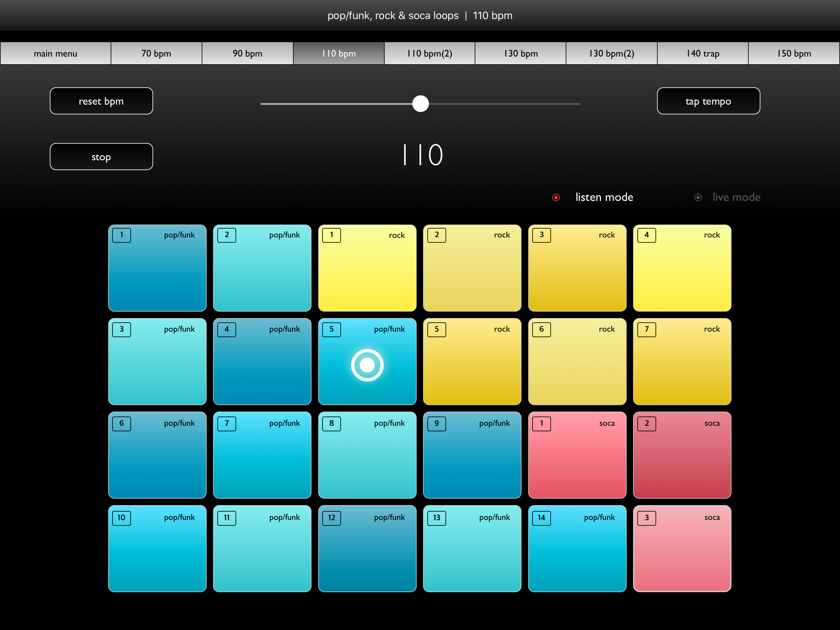Trigger pop/funk loop pad 12
The width and height of the screenshot is (840, 630).
(367, 549)
